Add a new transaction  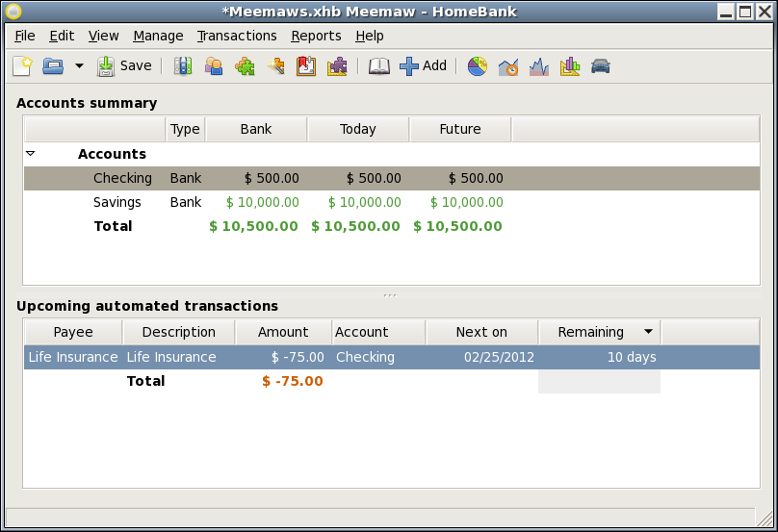424,66
